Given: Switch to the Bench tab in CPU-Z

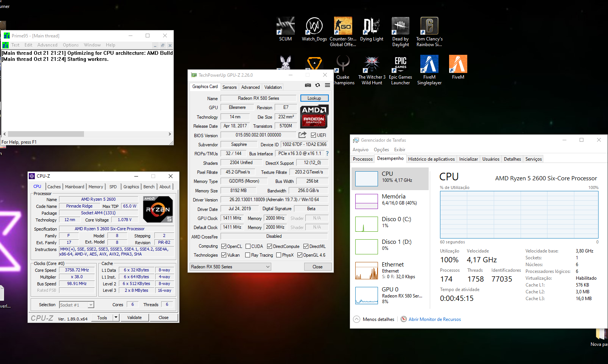Looking at the screenshot, I should click(149, 187).
